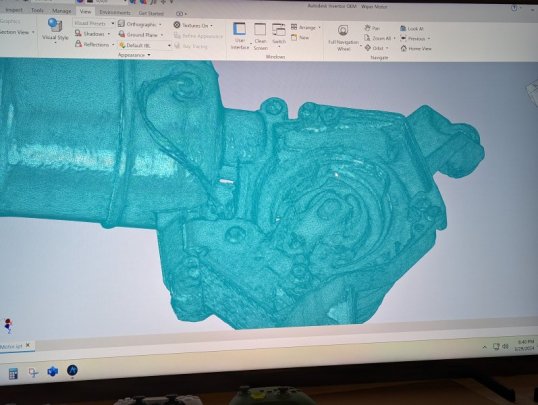
Task: Open the Full Navigation Wheel
Action: 343,38
